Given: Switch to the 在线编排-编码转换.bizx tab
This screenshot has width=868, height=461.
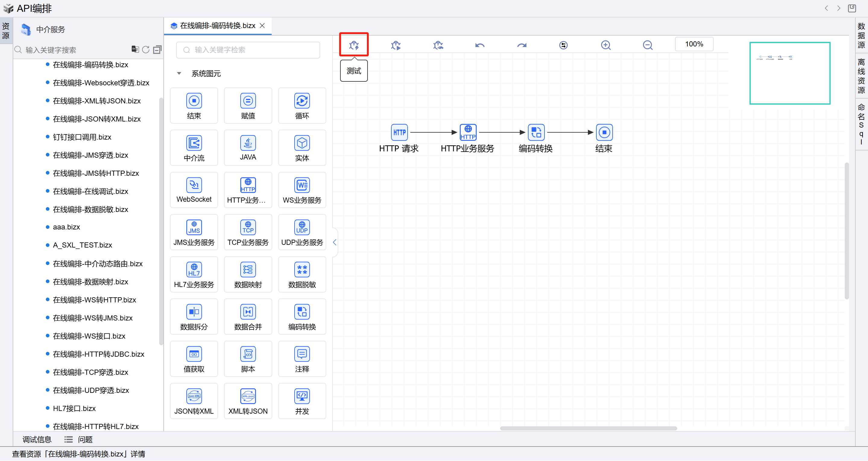Looking at the screenshot, I should point(217,26).
